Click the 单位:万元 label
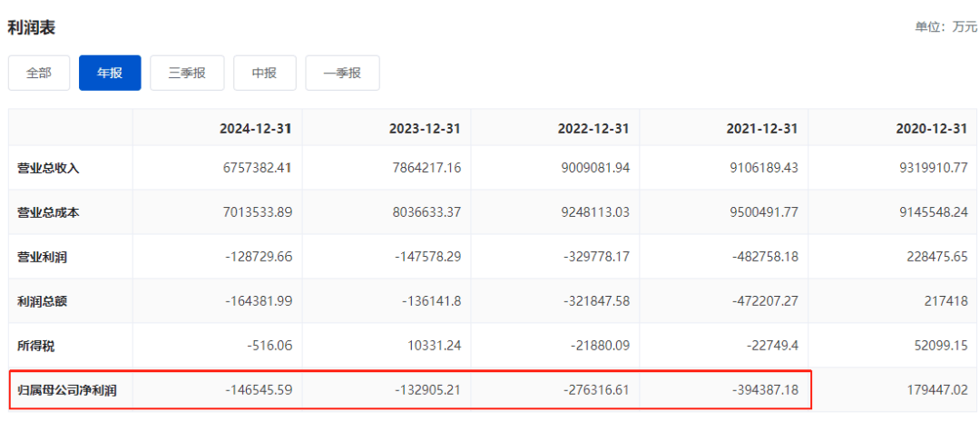The image size is (980, 422). click(x=946, y=27)
